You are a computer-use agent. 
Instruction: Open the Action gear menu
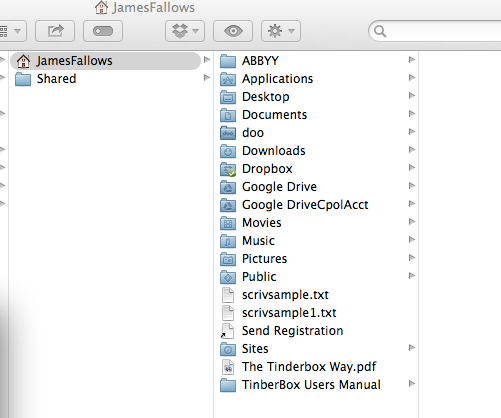[281, 31]
